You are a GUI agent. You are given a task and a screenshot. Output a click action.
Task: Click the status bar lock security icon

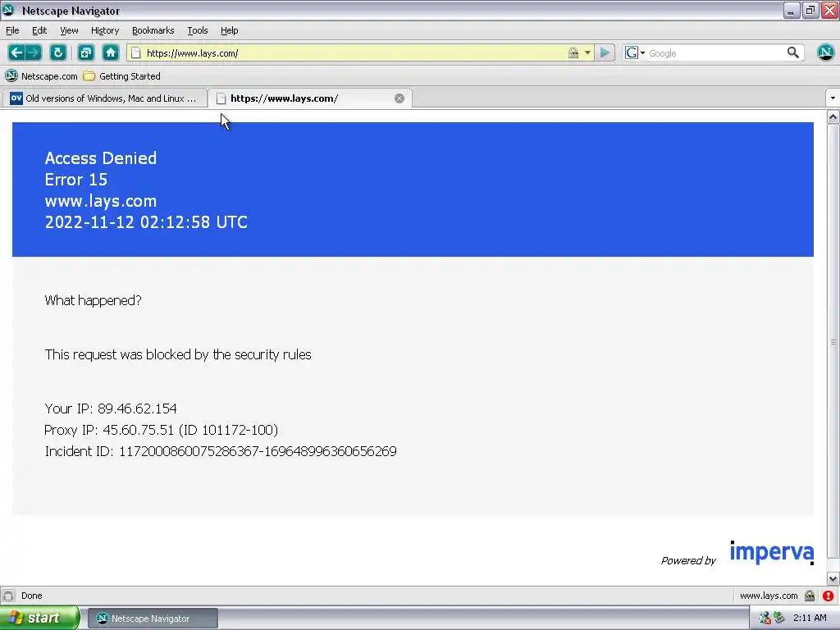point(810,596)
